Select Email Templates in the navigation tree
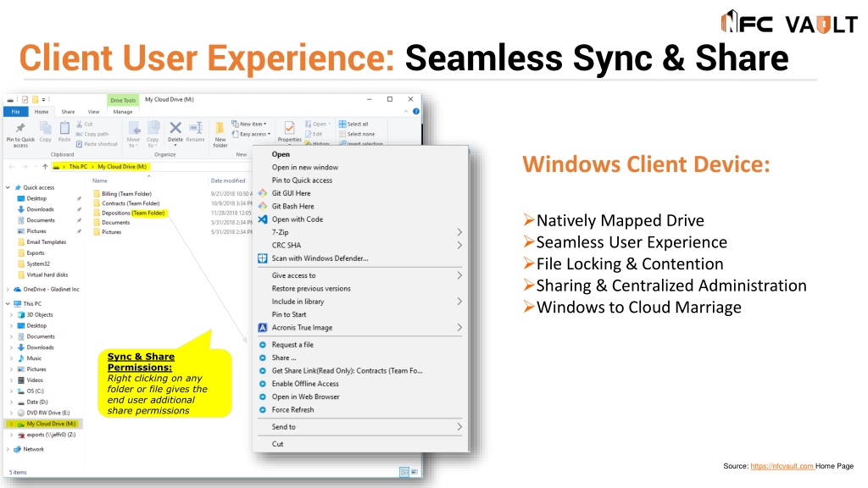The image size is (868, 488). [46, 241]
